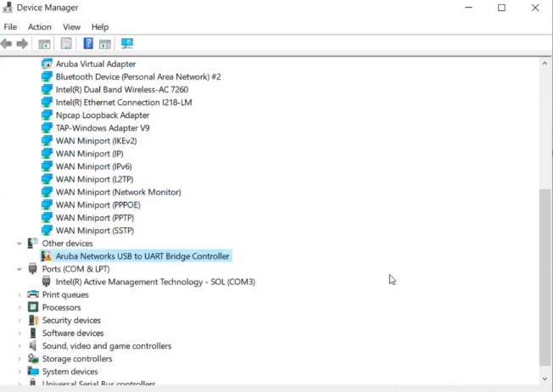The image size is (553, 392).
Task: Expand the Sound, video and game controllers node
Action: [20, 346]
